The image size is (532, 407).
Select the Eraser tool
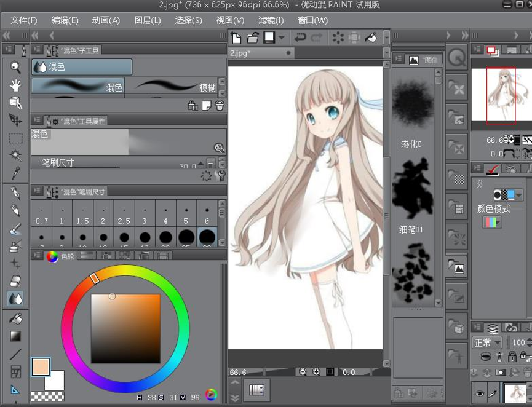[15, 281]
